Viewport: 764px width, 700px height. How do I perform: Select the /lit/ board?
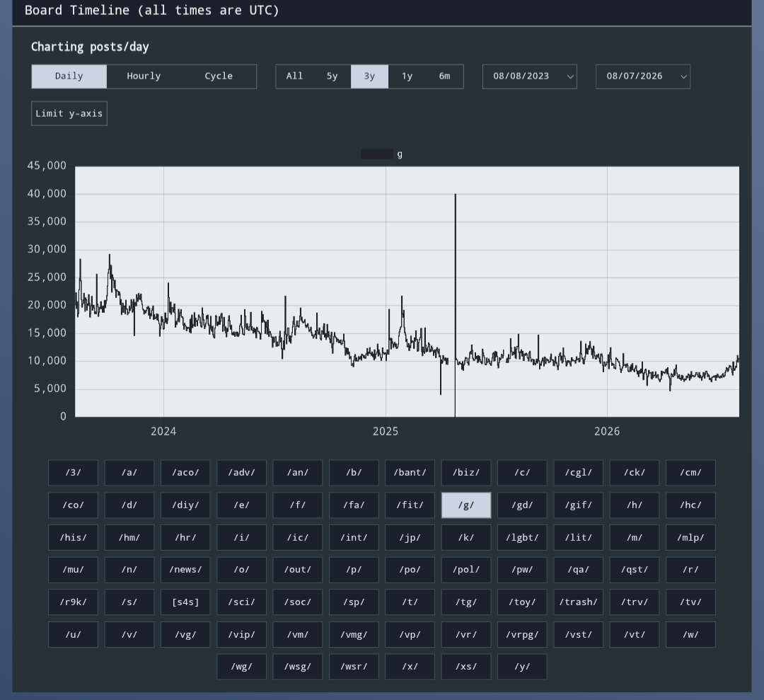pos(579,538)
